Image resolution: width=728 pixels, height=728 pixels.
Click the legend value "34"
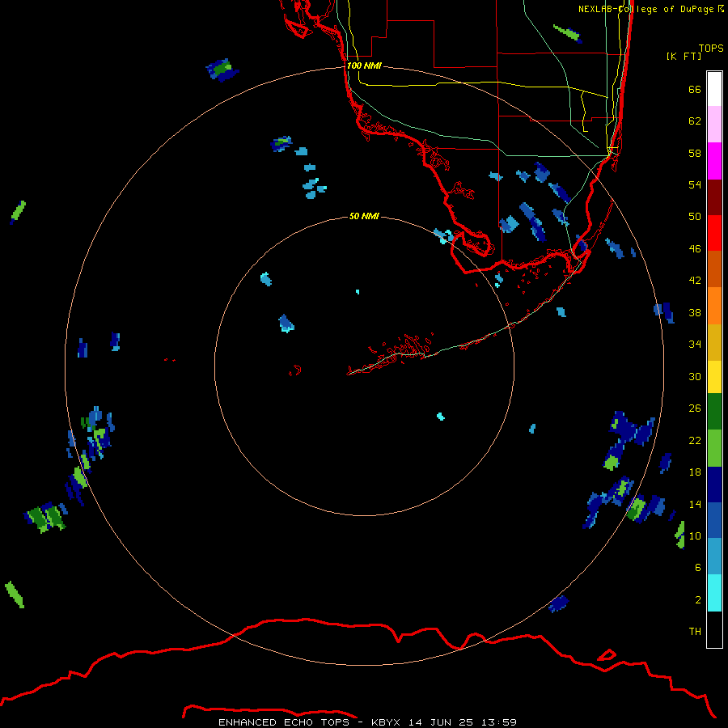tap(695, 345)
